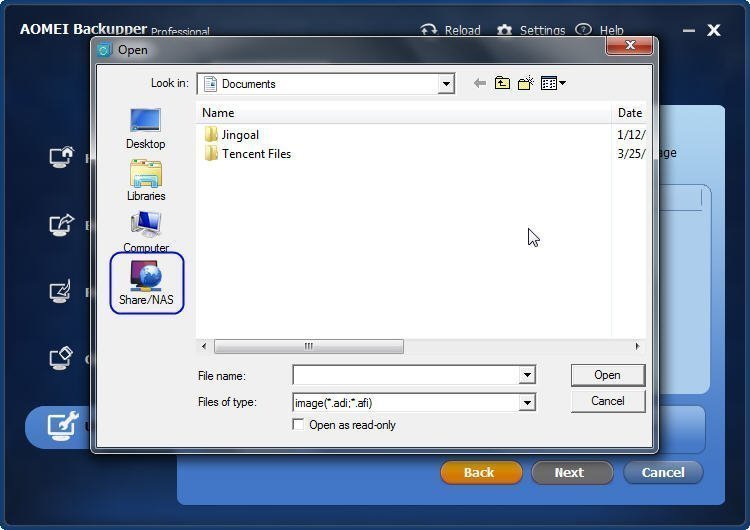The width and height of the screenshot is (750, 530).
Task: Open Desktop location in places bar
Action: click(x=145, y=129)
